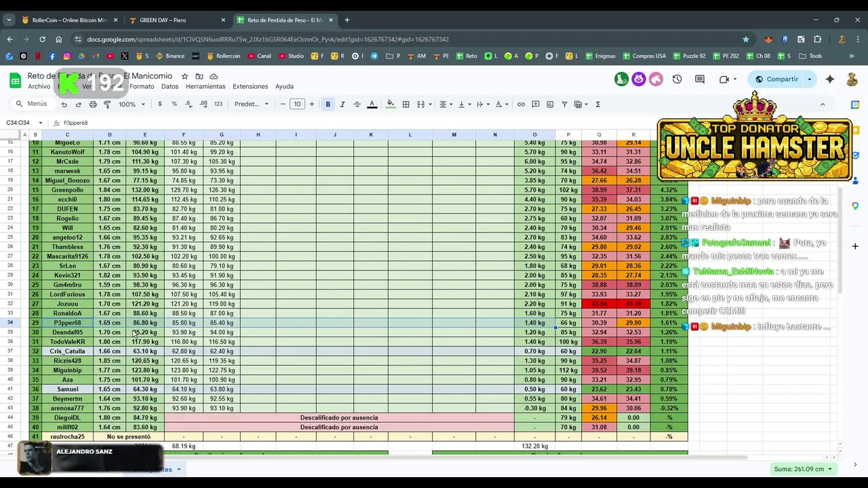This screenshot has width=868, height=488.
Task: Open the zoom 100% dropdown
Action: point(132,104)
